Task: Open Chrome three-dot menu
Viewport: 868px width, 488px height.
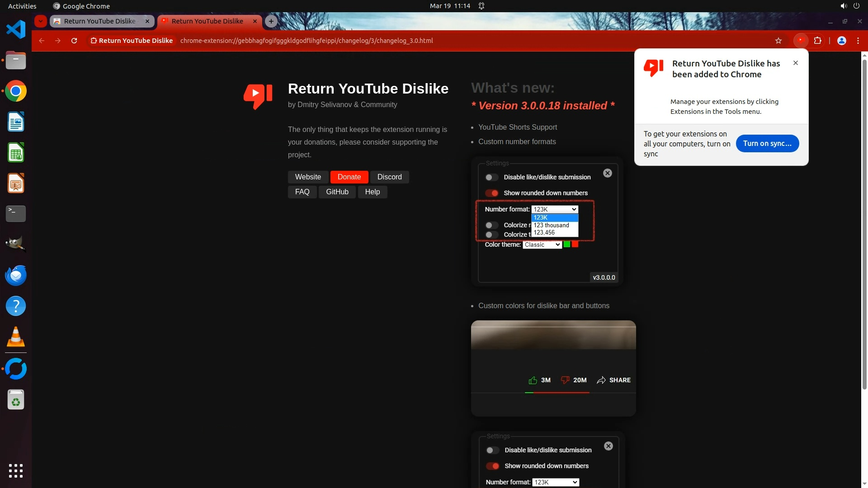Action: point(858,41)
